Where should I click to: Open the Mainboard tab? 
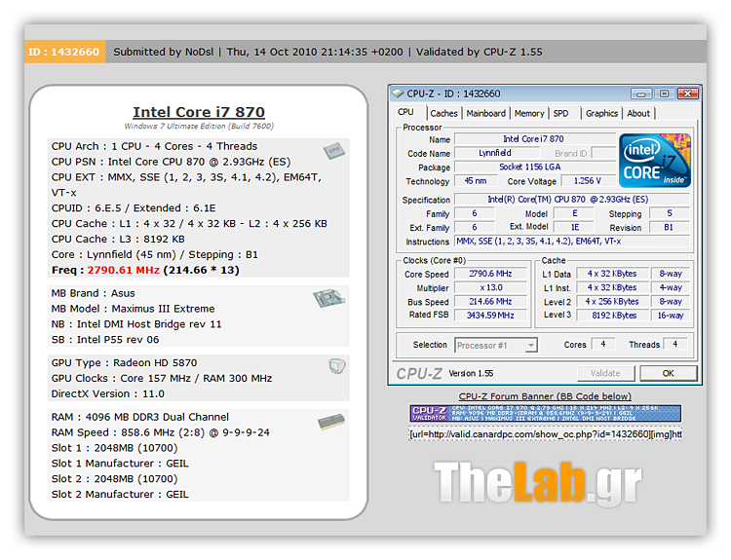tap(485, 113)
